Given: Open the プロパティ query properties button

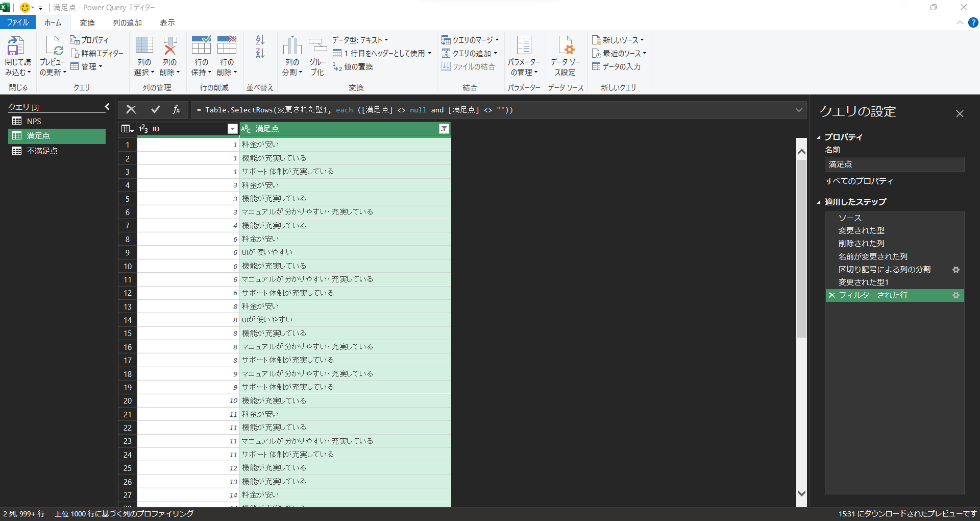Looking at the screenshot, I should point(89,40).
